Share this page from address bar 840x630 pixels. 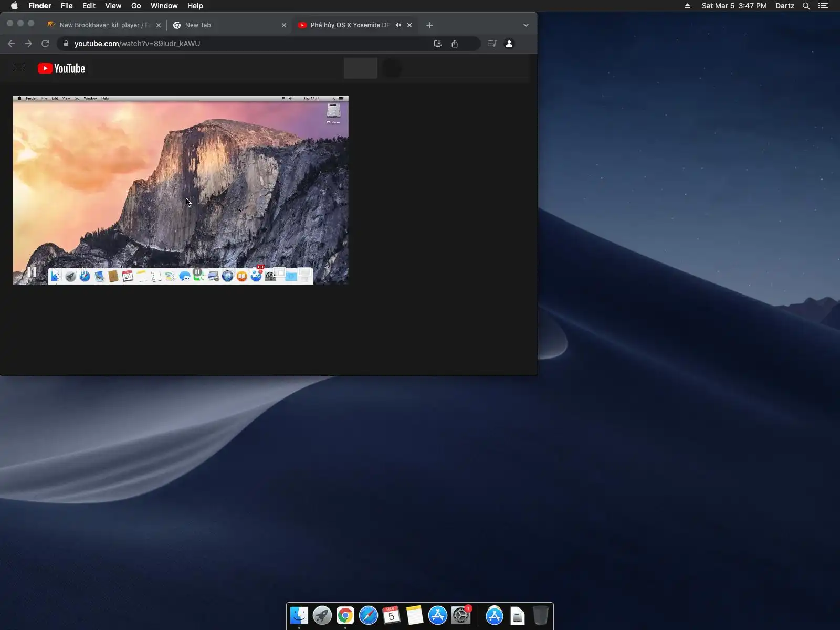point(455,44)
